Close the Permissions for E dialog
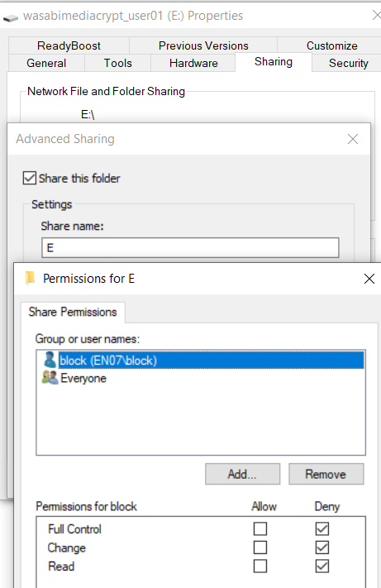Viewport: 381px width, 588px height. 369,279
